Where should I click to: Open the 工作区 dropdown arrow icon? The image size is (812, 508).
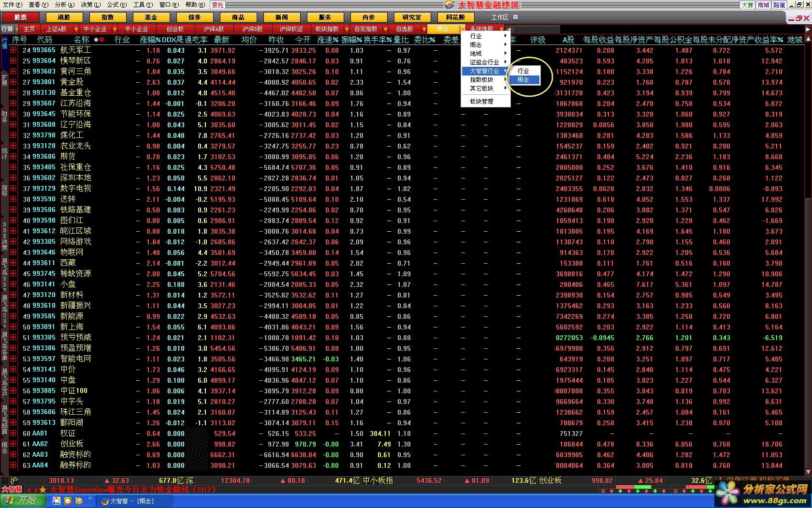pos(515,17)
